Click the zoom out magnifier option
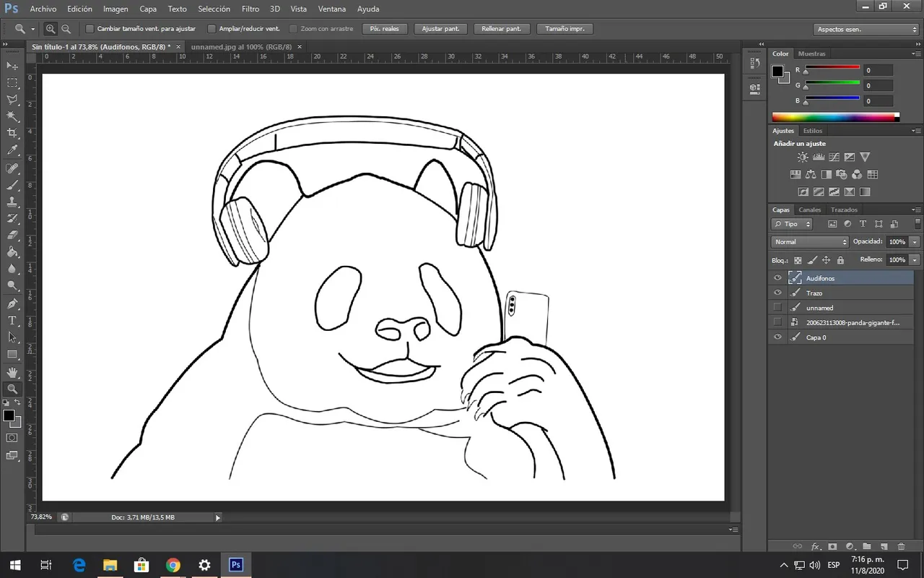 pos(66,29)
